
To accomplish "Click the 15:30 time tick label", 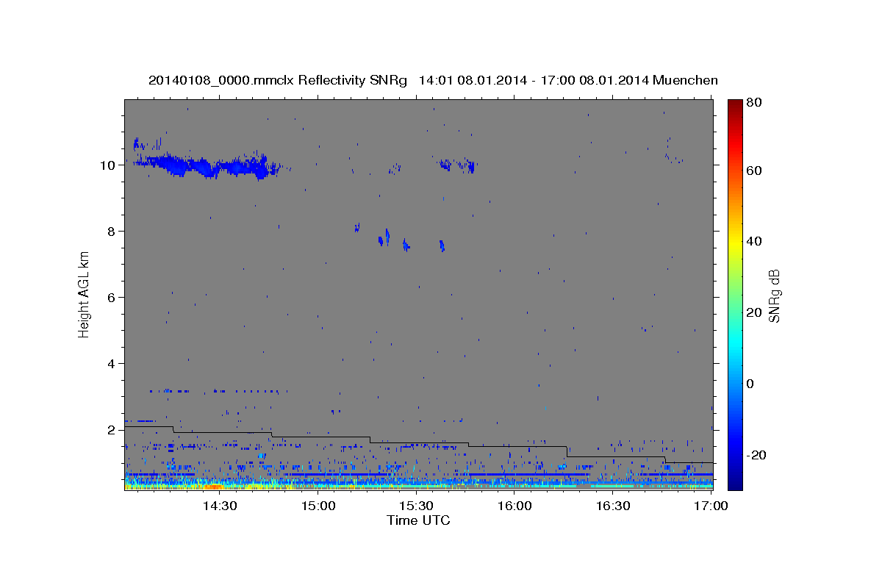I will tap(415, 506).
